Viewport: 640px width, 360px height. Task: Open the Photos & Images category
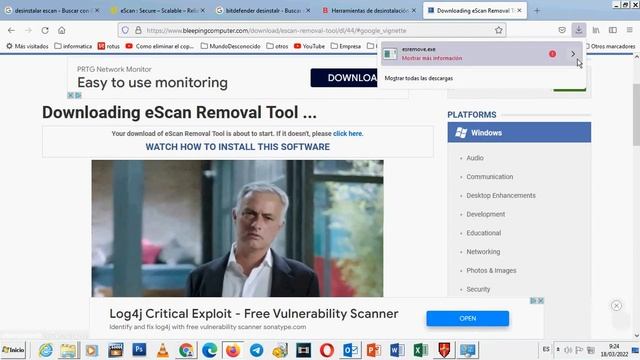(x=491, y=270)
